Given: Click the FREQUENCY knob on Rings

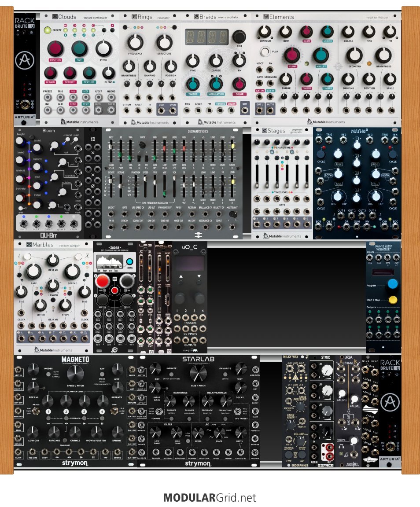Looking at the screenshot, I should pos(135,42).
